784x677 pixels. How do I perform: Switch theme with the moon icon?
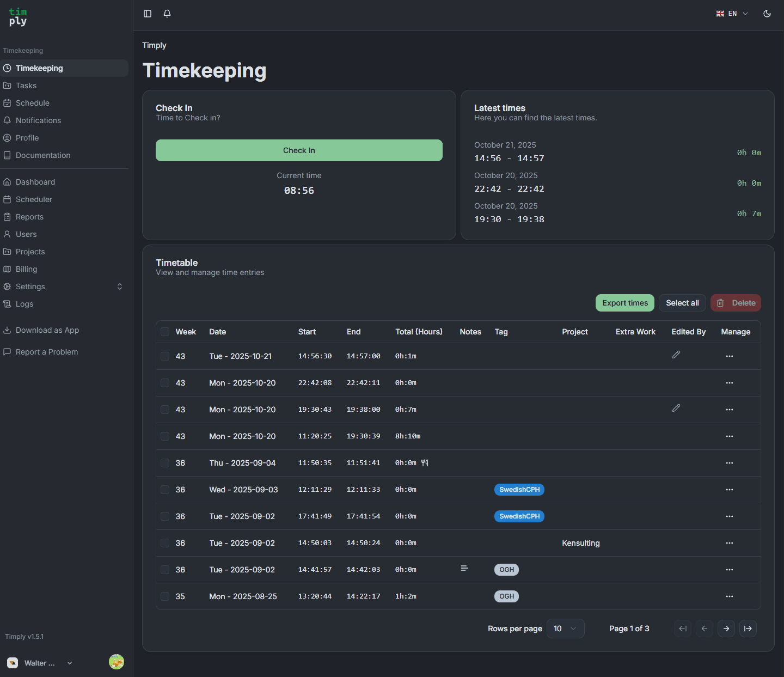click(x=767, y=14)
